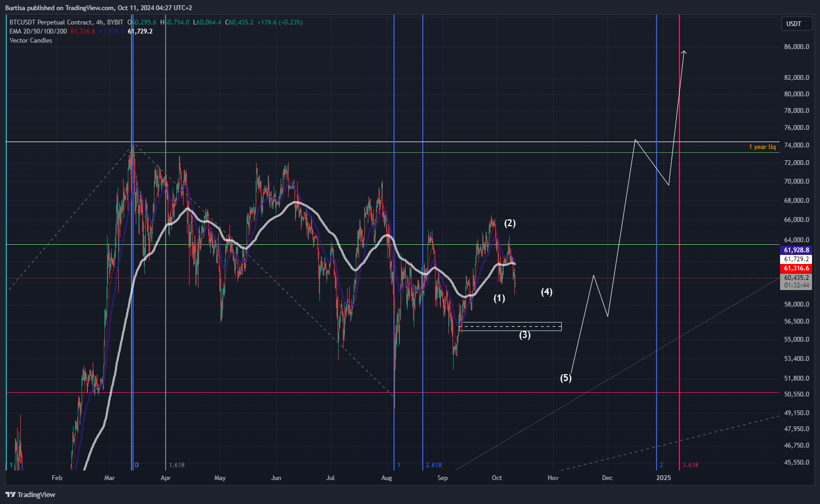The image size is (820, 504).
Task: Click the gray 1.618 time zone label
Action: [x=177, y=465]
